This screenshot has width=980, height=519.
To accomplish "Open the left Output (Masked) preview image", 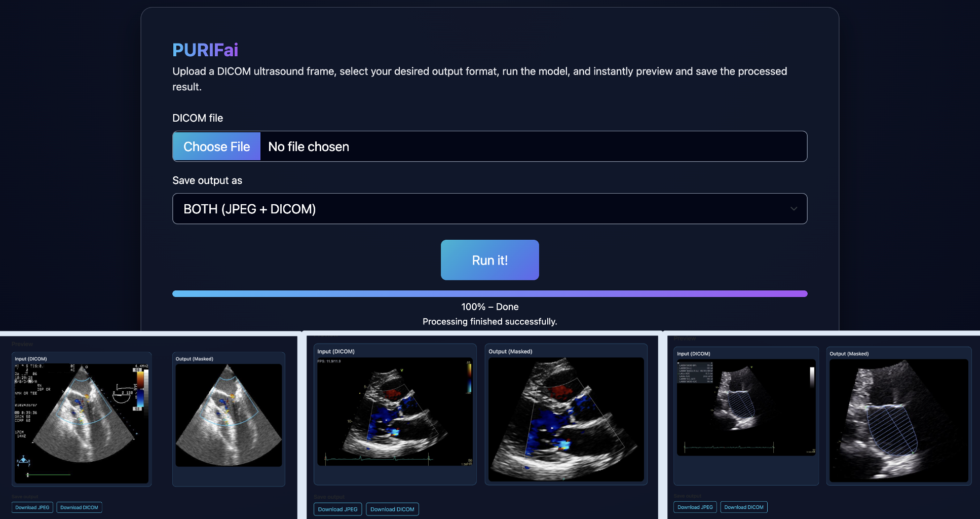I will coord(229,416).
